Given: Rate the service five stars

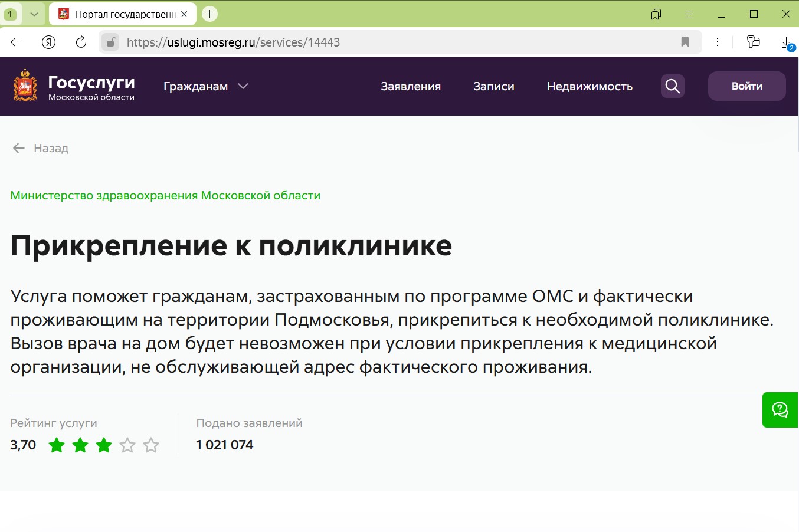Looking at the screenshot, I should coord(151,445).
